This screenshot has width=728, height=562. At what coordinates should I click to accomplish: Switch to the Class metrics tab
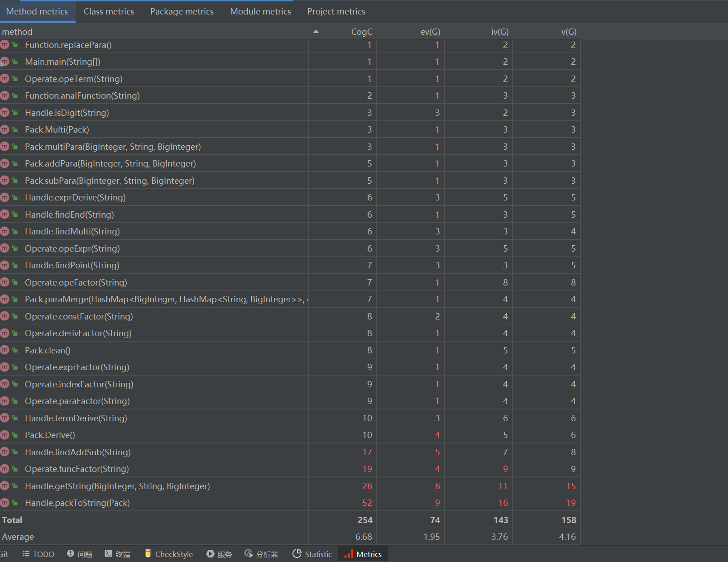coord(109,12)
